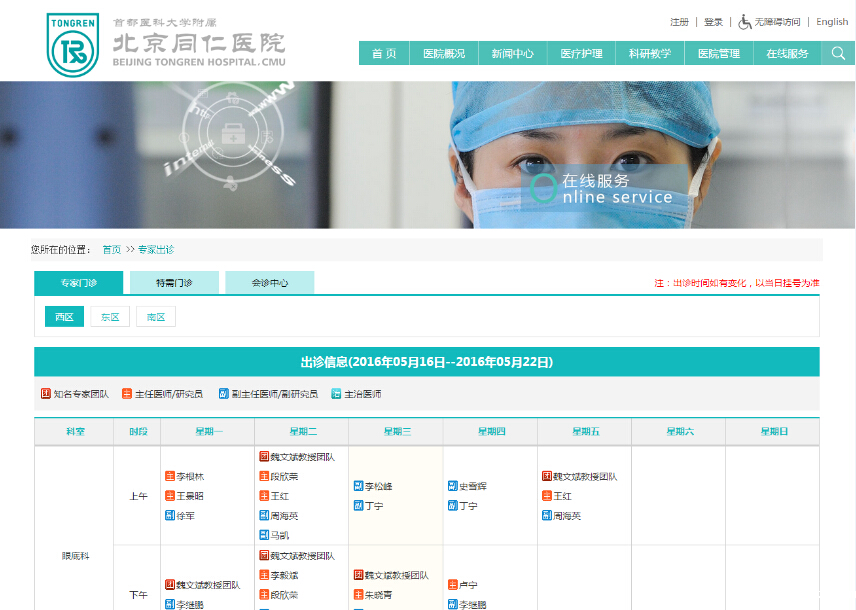Select the 南区 campus option
Viewport: 856px width, 610px height.
(x=155, y=315)
